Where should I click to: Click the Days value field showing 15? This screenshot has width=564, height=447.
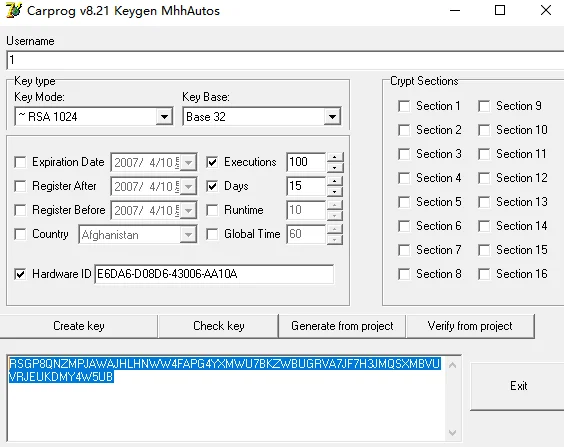tap(306, 186)
